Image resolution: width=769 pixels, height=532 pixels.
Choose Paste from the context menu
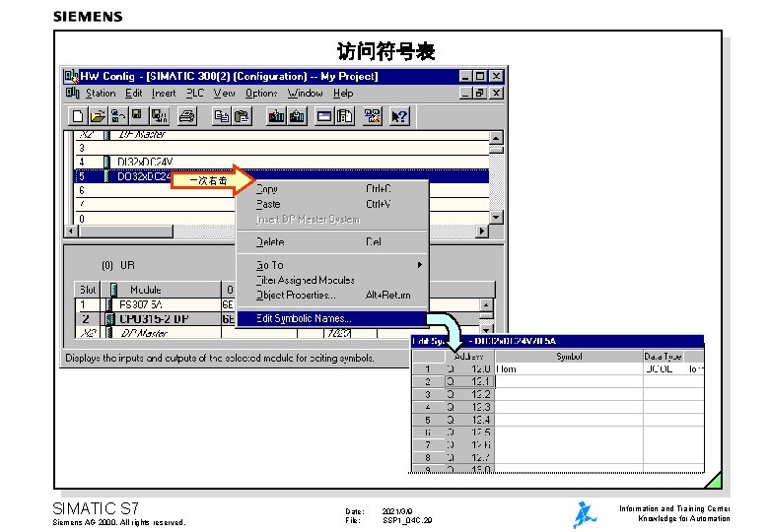pyautogui.click(x=332, y=204)
